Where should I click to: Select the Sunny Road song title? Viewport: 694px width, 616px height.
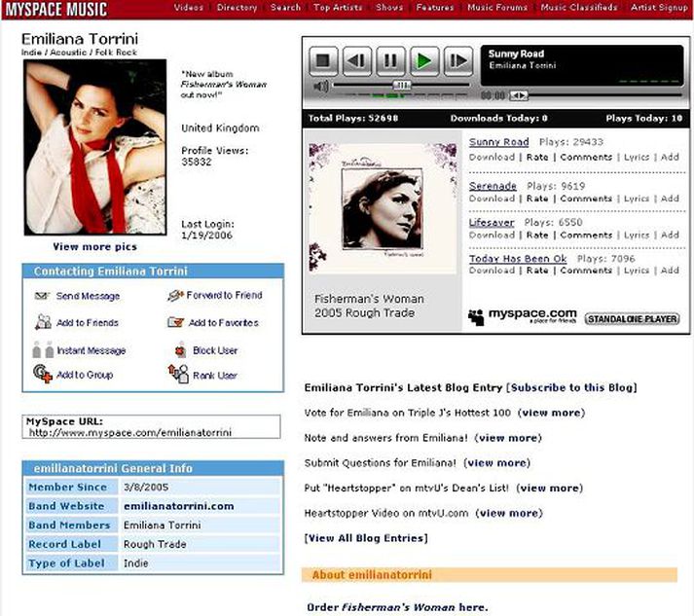pos(498,142)
